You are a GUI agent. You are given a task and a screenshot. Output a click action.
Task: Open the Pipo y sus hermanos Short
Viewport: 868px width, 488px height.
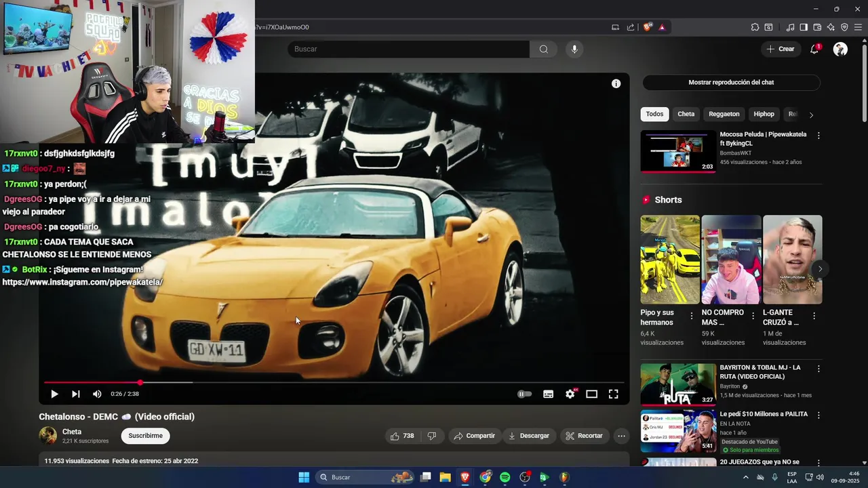[x=670, y=260]
